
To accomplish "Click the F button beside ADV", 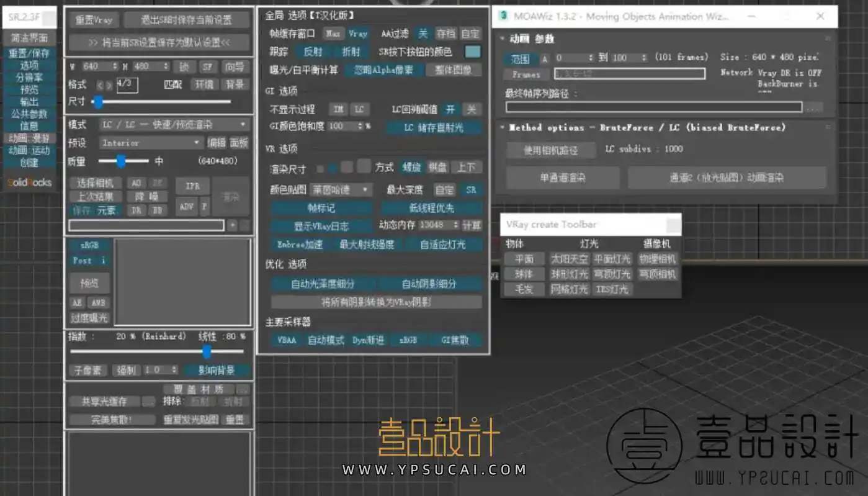I will pyautogui.click(x=204, y=206).
